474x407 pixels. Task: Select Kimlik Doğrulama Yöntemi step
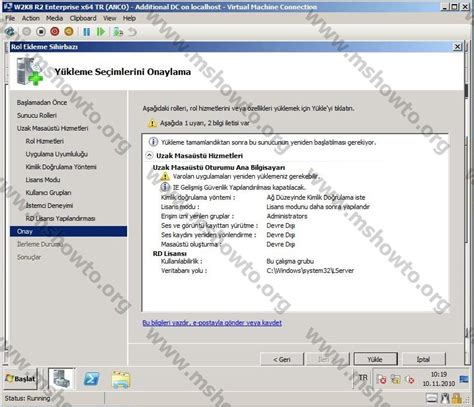(61, 167)
